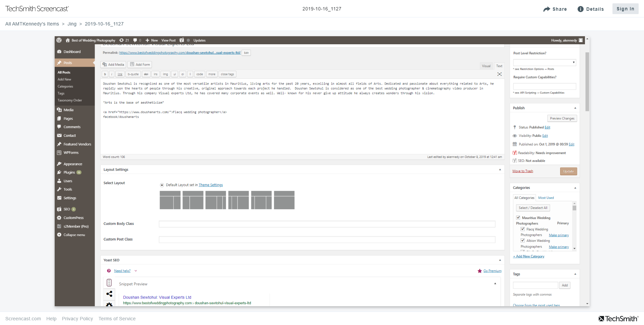Collapse the Layout Settings panel

point(500,170)
